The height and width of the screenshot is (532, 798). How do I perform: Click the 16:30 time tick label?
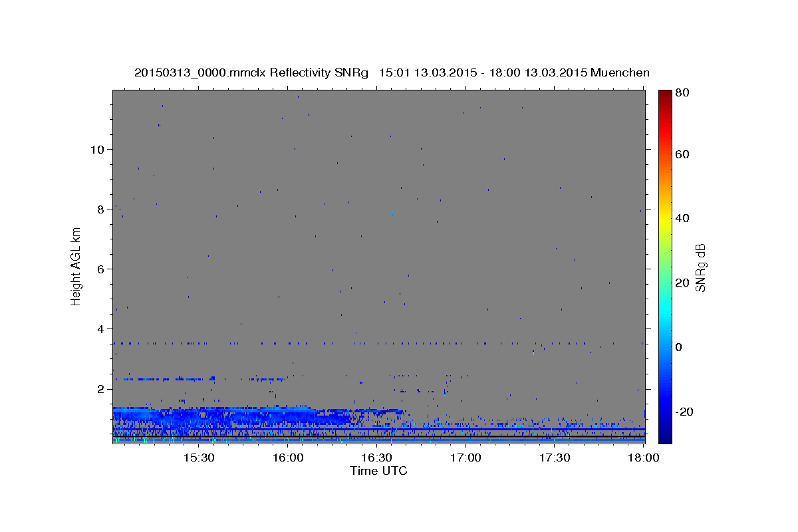(x=377, y=458)
